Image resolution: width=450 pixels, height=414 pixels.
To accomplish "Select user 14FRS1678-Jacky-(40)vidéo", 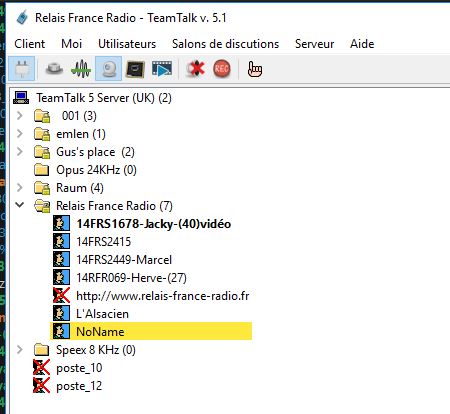I will point(154,224).
